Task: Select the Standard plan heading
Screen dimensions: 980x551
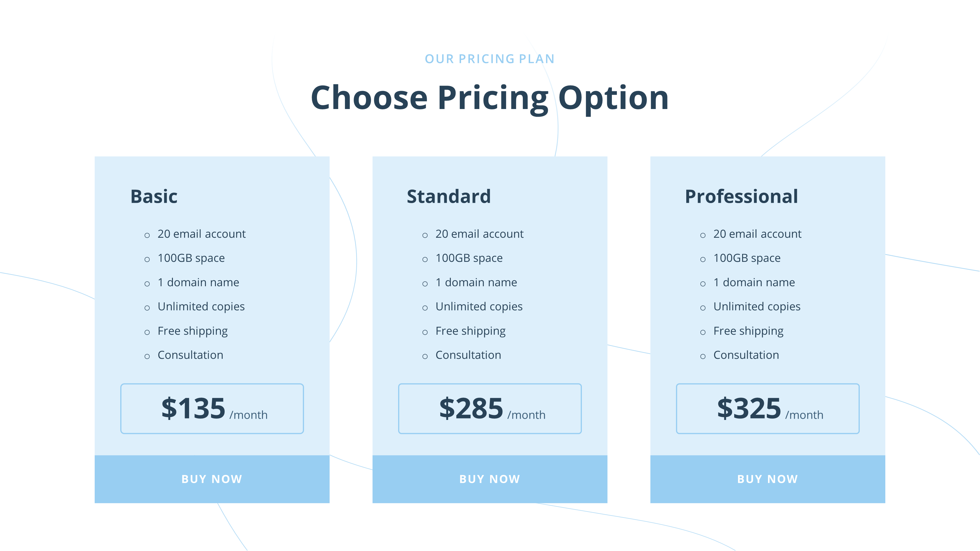Action: click(448, 197)
